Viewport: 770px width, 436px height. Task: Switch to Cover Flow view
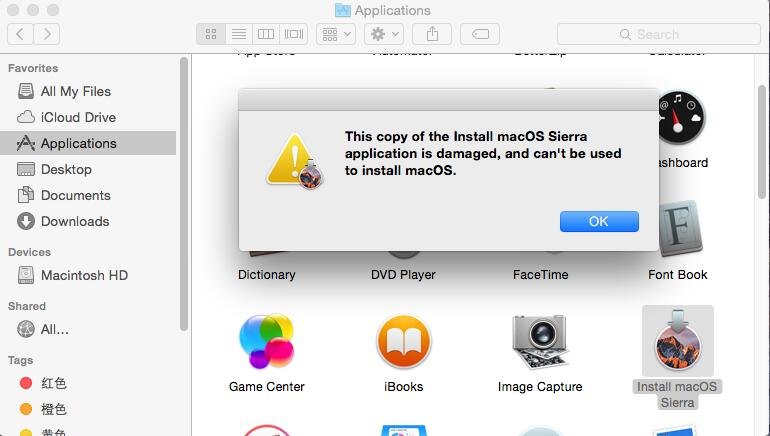[294, 34]
